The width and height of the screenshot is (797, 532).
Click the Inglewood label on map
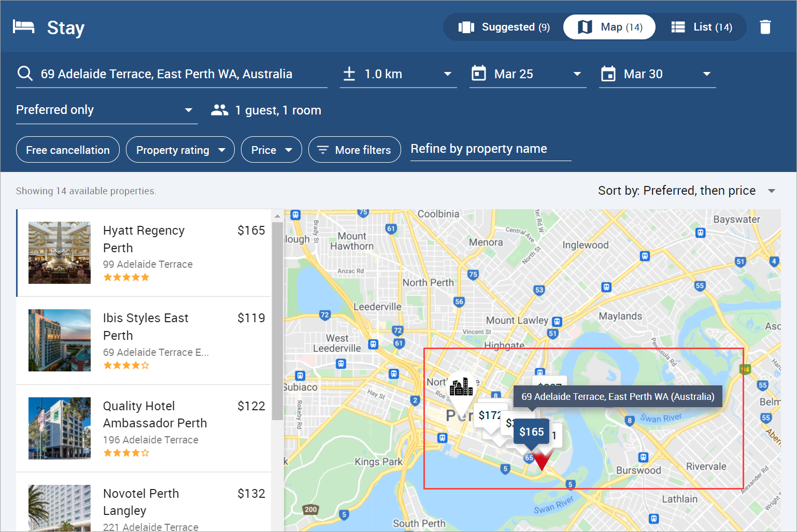coord(586,245)
